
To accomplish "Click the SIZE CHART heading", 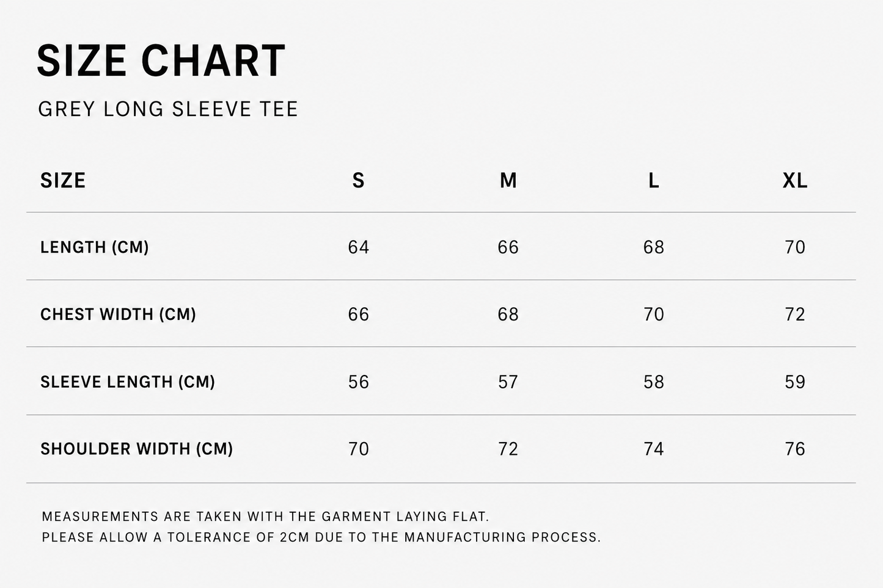I will 161,60.
